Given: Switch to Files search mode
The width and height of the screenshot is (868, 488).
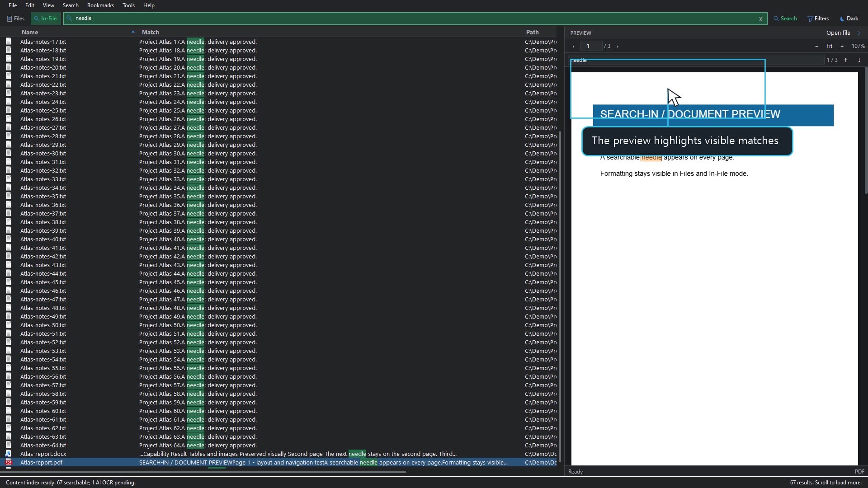Looking at the screenshot, I should 16,19.
